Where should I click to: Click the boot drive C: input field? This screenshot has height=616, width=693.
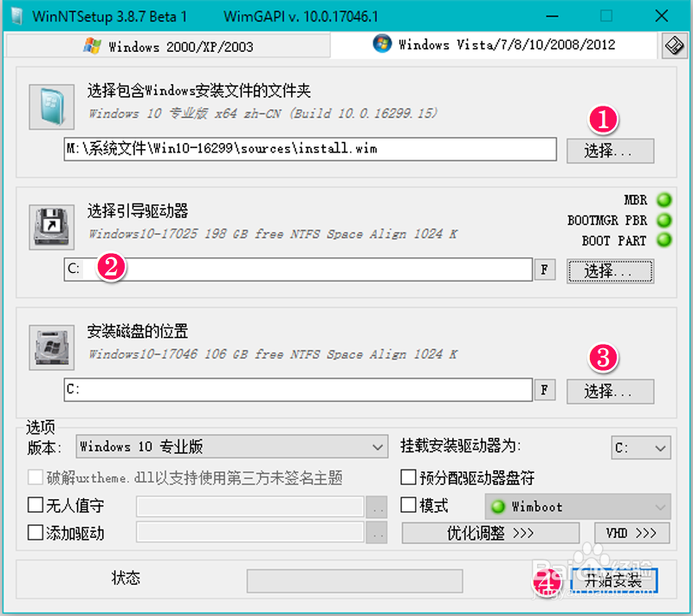pos(298,269)
